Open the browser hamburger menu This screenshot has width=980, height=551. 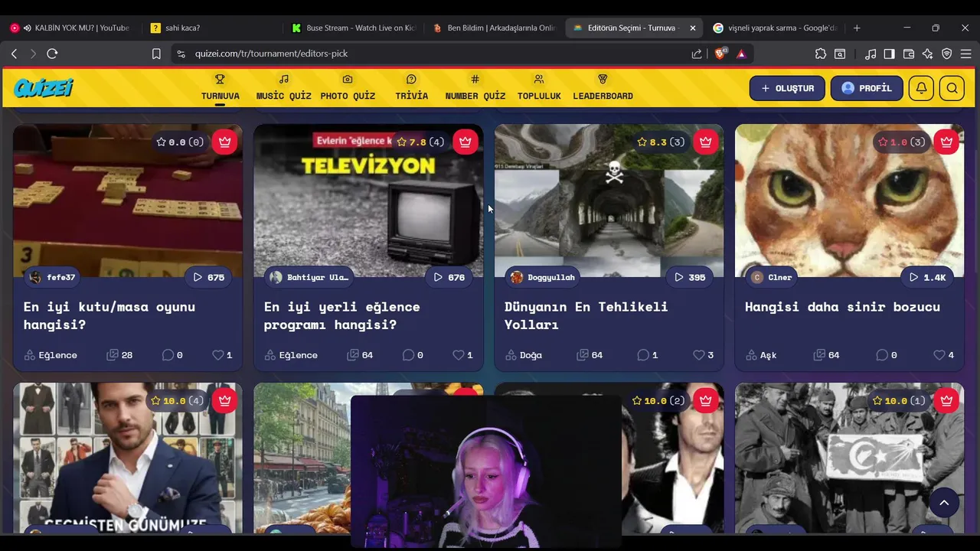point(966,54)
